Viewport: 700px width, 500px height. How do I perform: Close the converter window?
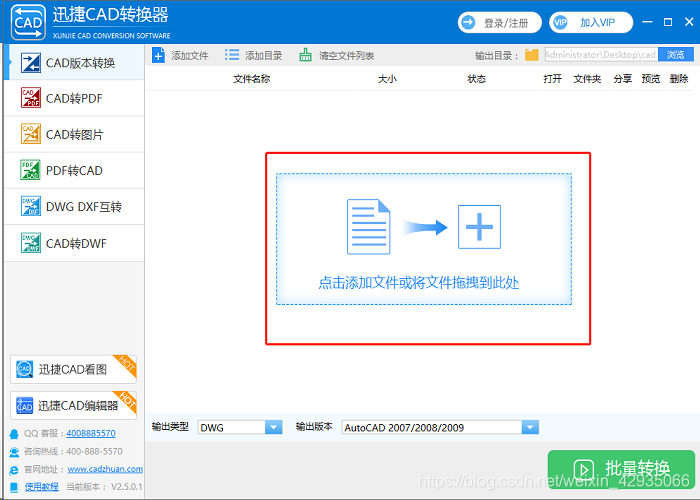pos(689,22)
